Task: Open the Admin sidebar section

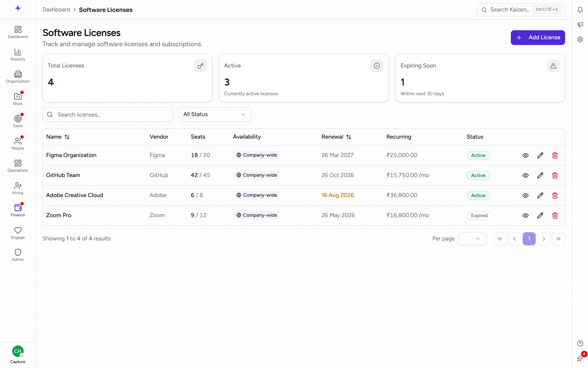Action: click(18, 255)
